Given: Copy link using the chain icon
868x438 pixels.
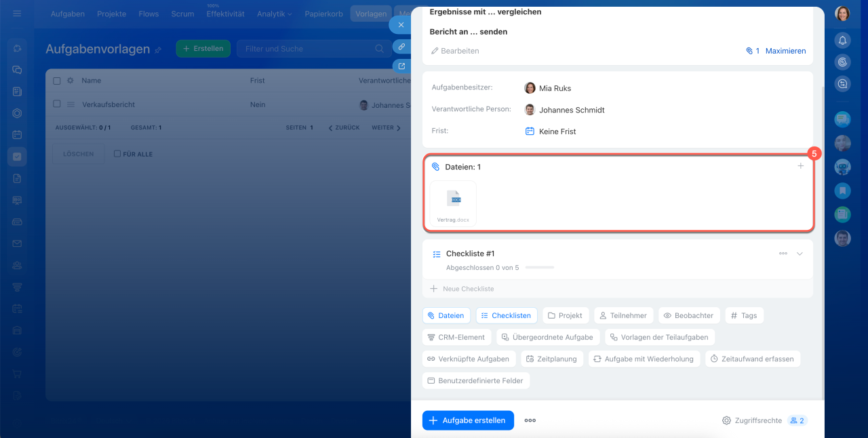Looking at the screenshot, I should [x=401, y=47].
